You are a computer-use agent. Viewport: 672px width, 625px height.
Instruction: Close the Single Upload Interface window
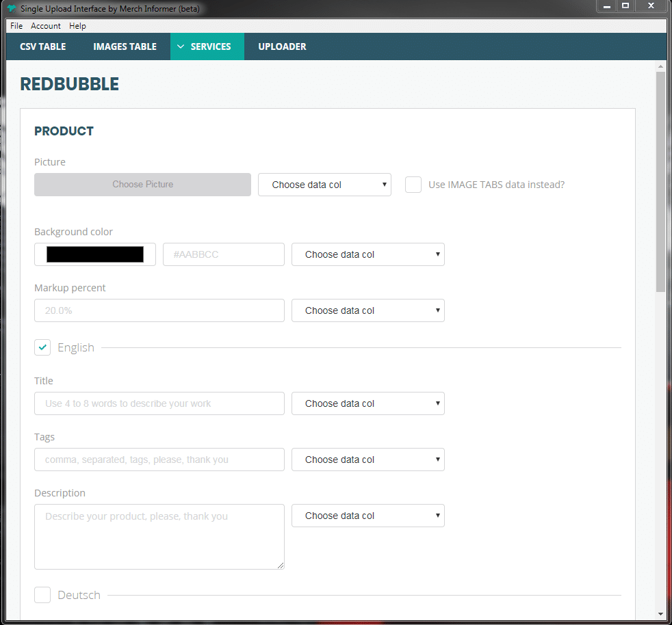[651, 6]
